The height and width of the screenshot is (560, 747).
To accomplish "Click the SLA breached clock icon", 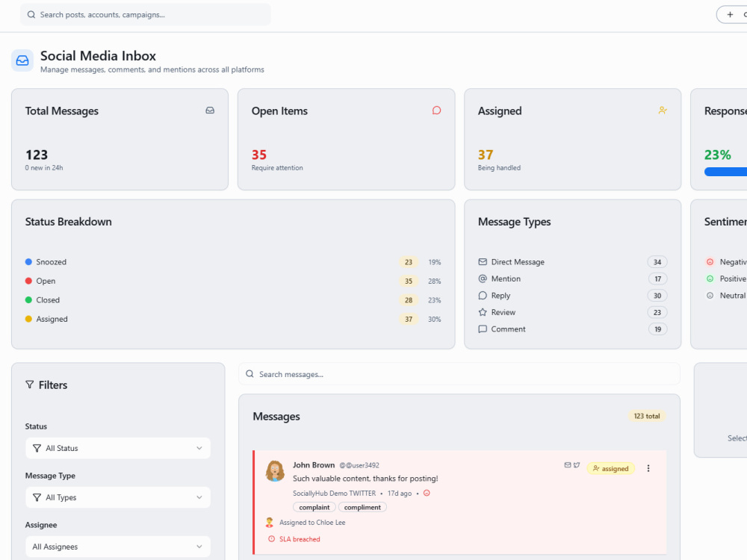I will click(x=272, y=539).
